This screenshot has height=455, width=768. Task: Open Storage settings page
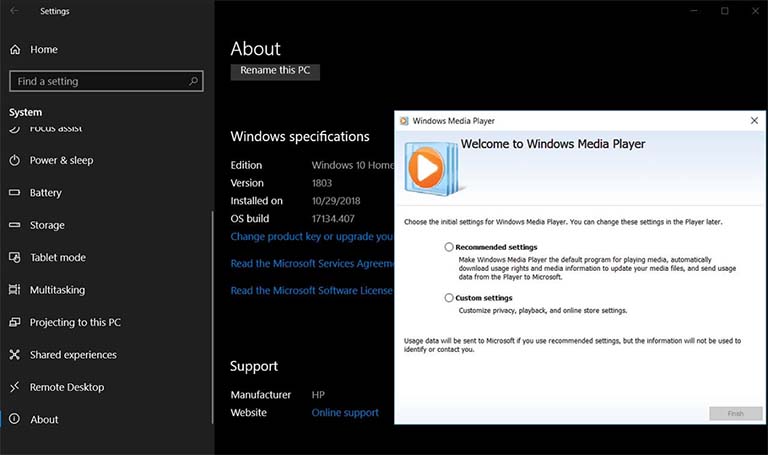[47, 225]
